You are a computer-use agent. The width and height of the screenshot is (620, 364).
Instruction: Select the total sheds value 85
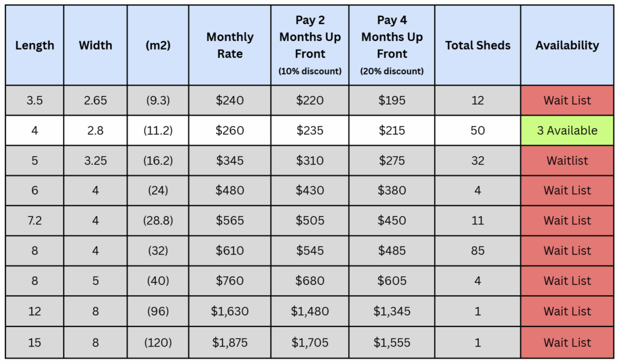[x=478, y=251]
